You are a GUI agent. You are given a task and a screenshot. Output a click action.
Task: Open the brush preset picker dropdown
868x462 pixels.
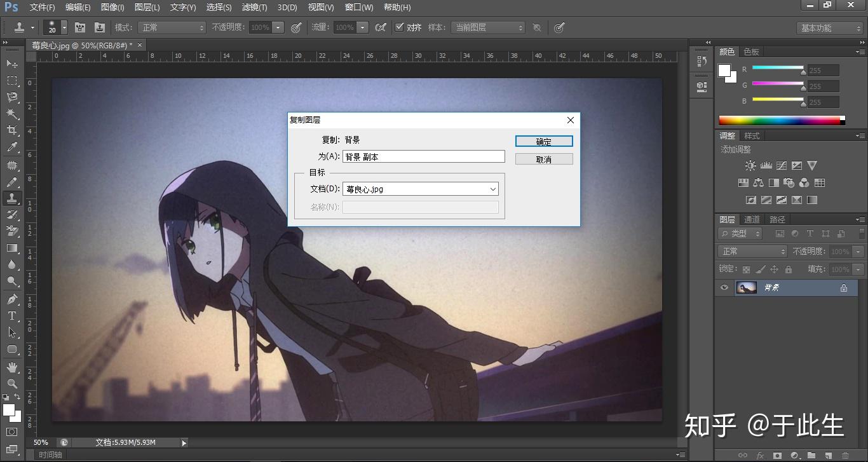tap(64, 27)
